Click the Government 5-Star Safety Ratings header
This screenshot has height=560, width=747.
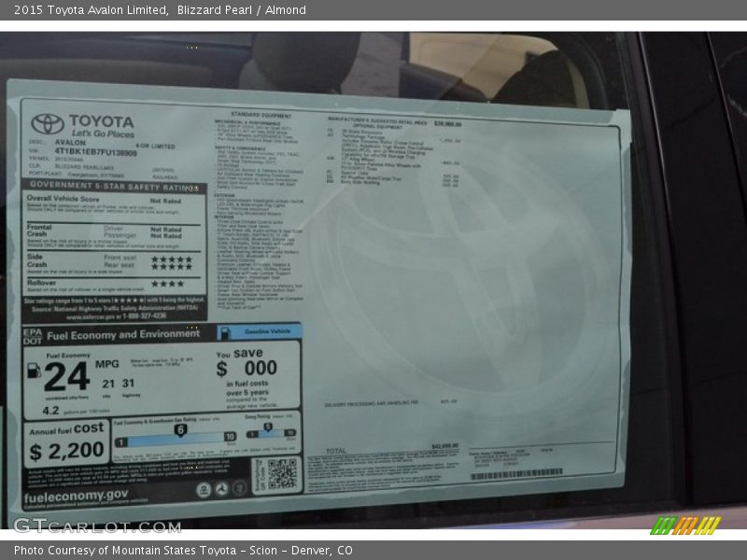click(110, 188)
